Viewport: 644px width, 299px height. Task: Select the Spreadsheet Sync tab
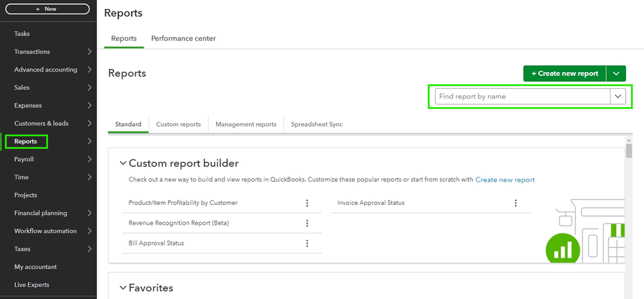point(317,124)
